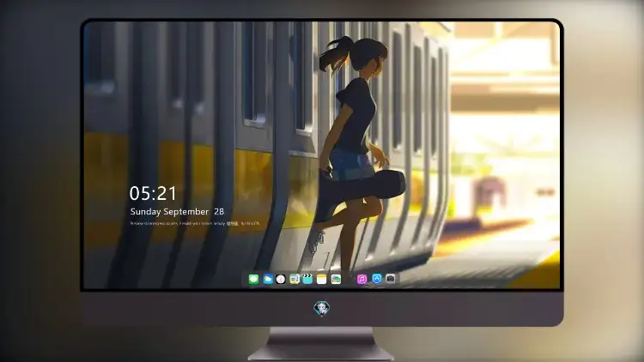Click the Sunday September 28 date text

point(177,212)
